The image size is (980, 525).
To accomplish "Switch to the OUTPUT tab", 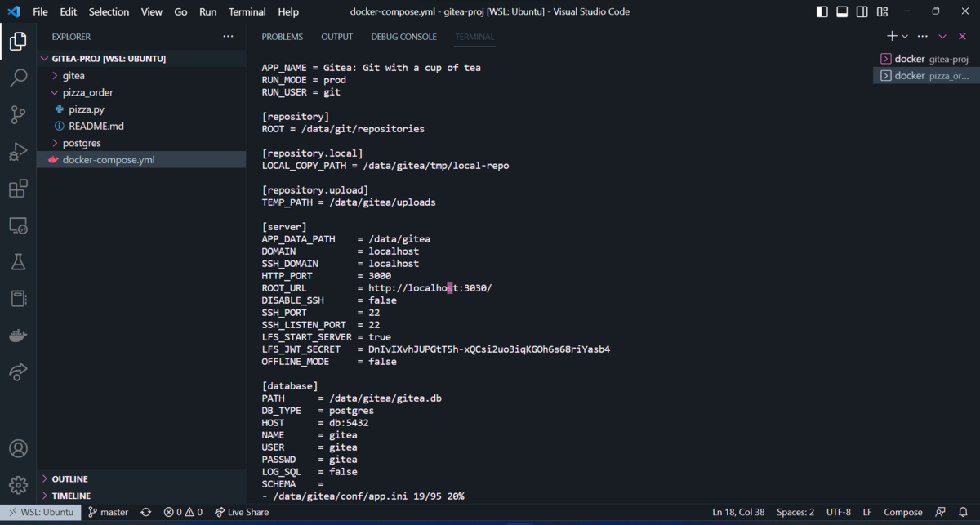I will [337, 37].
